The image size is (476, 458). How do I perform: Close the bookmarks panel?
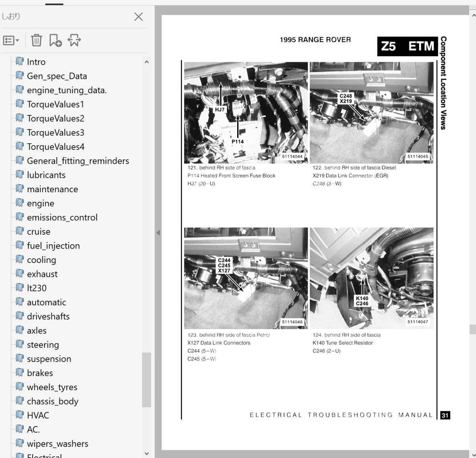[x=138, y=17]
